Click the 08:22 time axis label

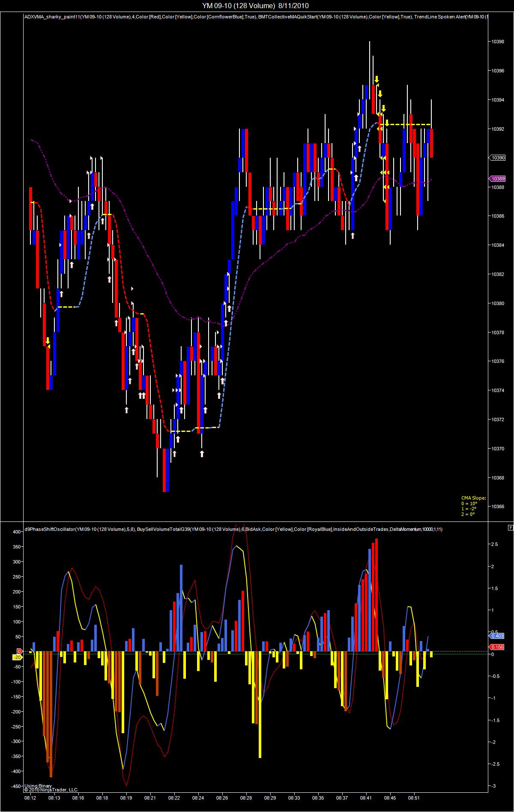coord(174,798)
